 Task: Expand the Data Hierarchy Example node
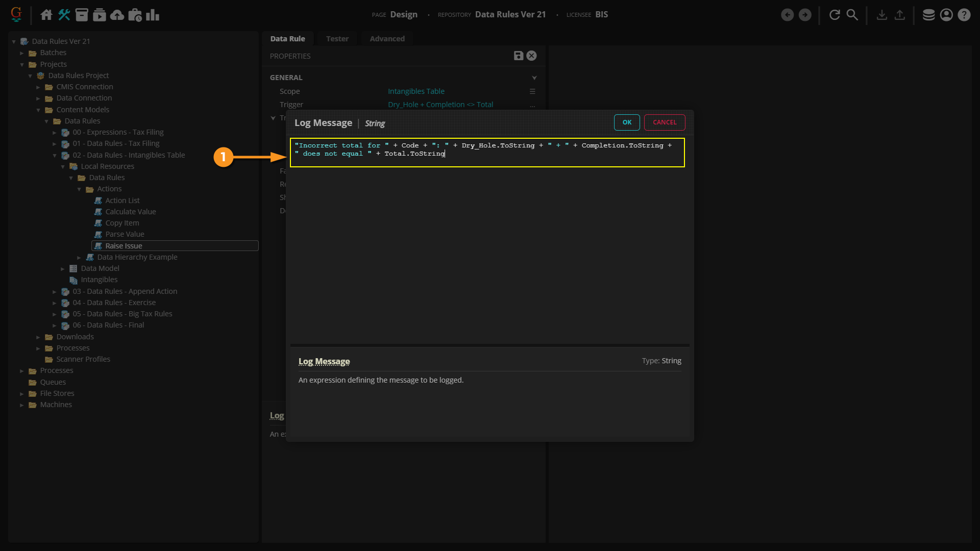[79, 257]
